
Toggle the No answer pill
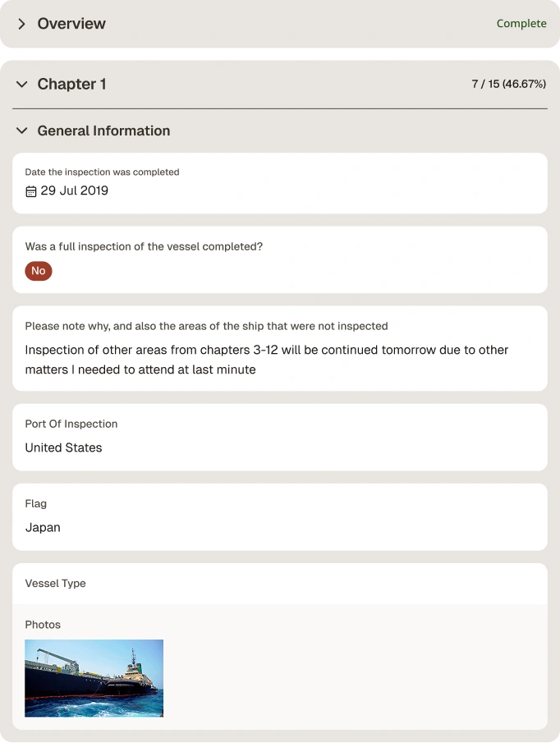click(x=39, y=271)
